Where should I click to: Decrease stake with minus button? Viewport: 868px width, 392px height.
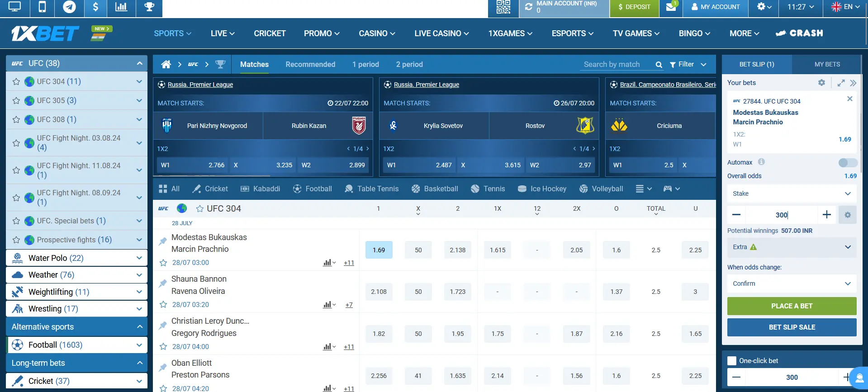click(x=736, y=215)
